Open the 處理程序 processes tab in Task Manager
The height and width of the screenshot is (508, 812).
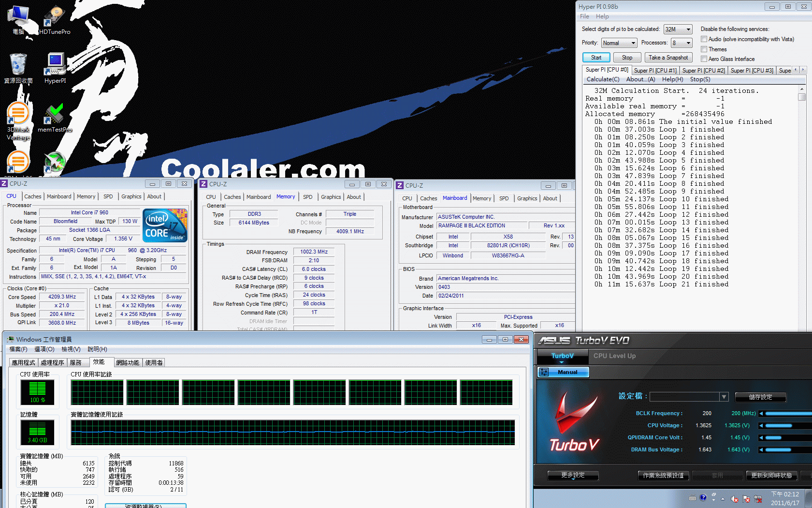(x=52, y=363)
